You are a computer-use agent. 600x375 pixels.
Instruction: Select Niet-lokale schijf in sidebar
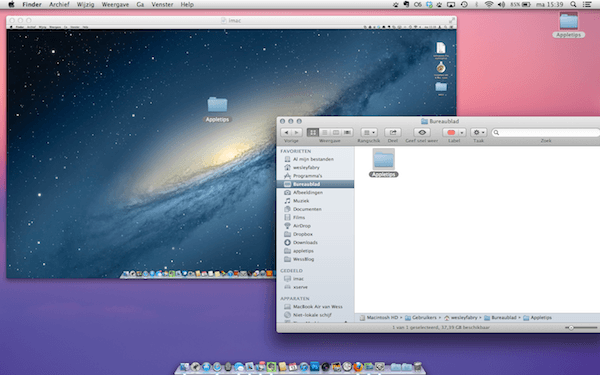(x=312, y=315)
